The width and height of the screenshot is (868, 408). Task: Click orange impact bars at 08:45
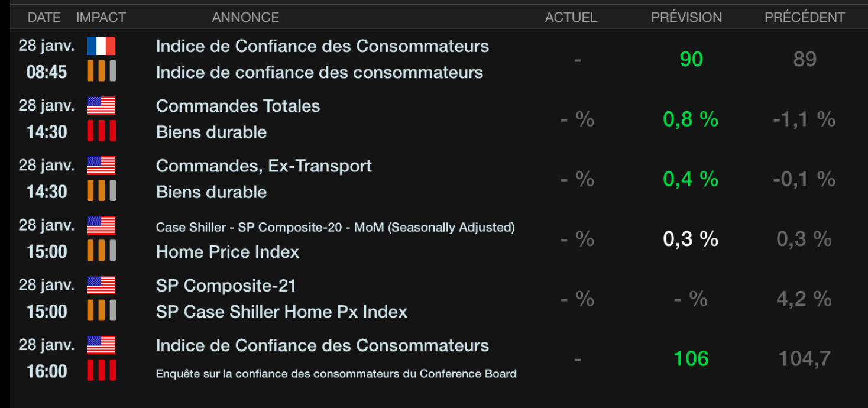[101, 72]
